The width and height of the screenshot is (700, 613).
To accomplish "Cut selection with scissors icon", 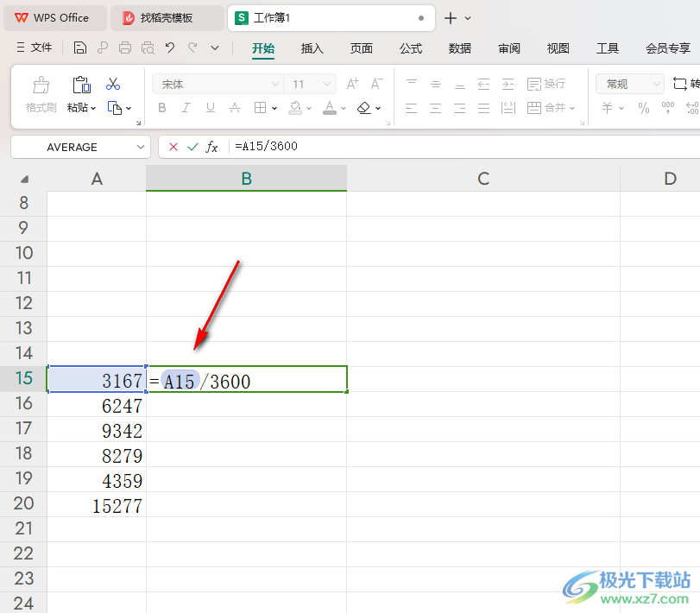I will click(113, 84).
